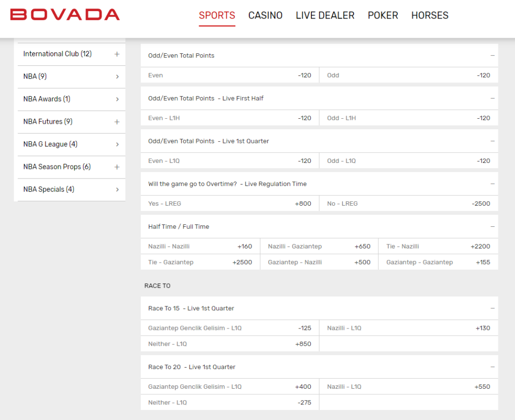
Task: Expand the International Club category
Action: tap(117, 54)
